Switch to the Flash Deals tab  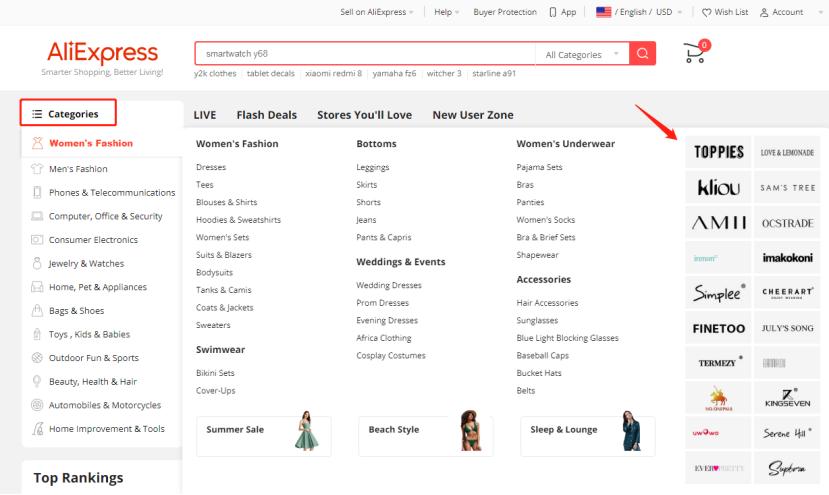click(x=266, y=115)
